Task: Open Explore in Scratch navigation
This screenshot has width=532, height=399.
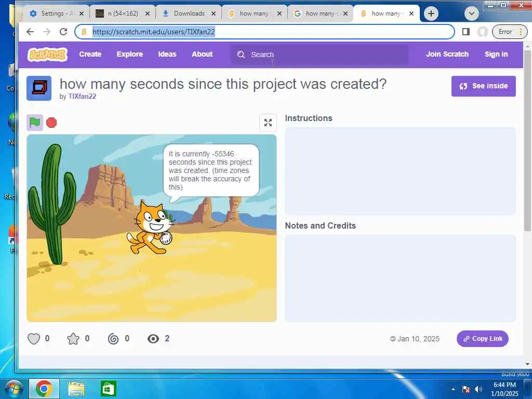Action: click(x=129, y=54)
